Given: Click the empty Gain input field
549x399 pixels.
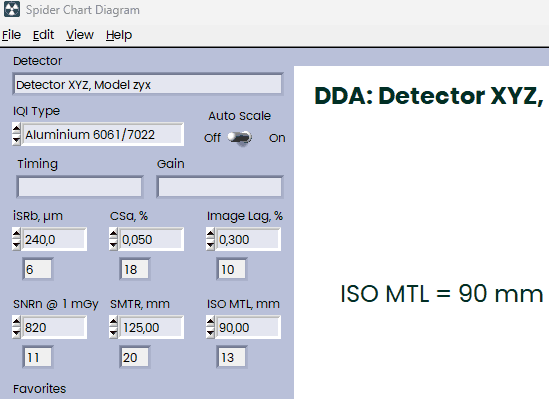Looking at the screenshot, I should click(x=220, y=187).
